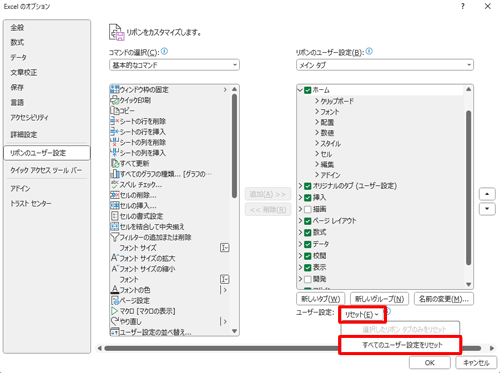Select the フィルターの追加または削除 funnel icon
The width and height of the screenshot is (500, 373).
pyautogui.click(x=115, y=237)
